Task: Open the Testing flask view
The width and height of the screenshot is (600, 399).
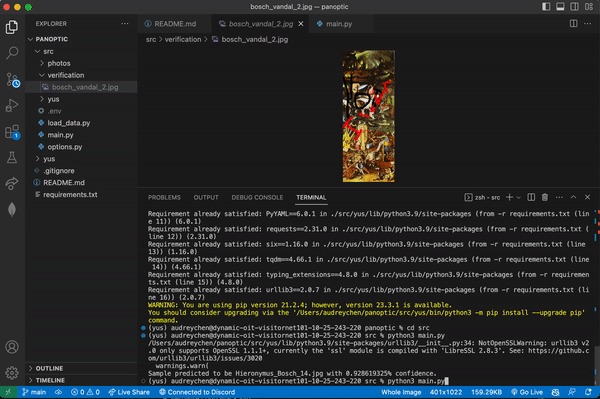Action: coord(12,157)
